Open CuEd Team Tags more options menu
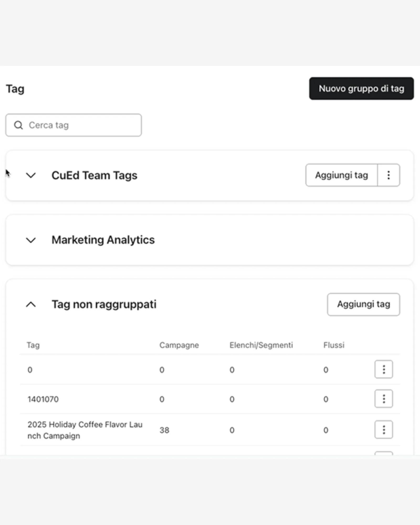 point(388,175)
